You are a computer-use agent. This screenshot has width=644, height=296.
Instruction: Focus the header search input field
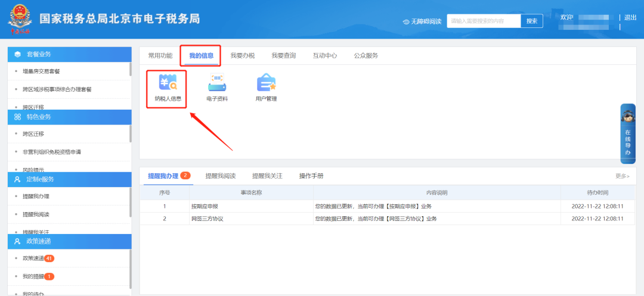(484, 21)
